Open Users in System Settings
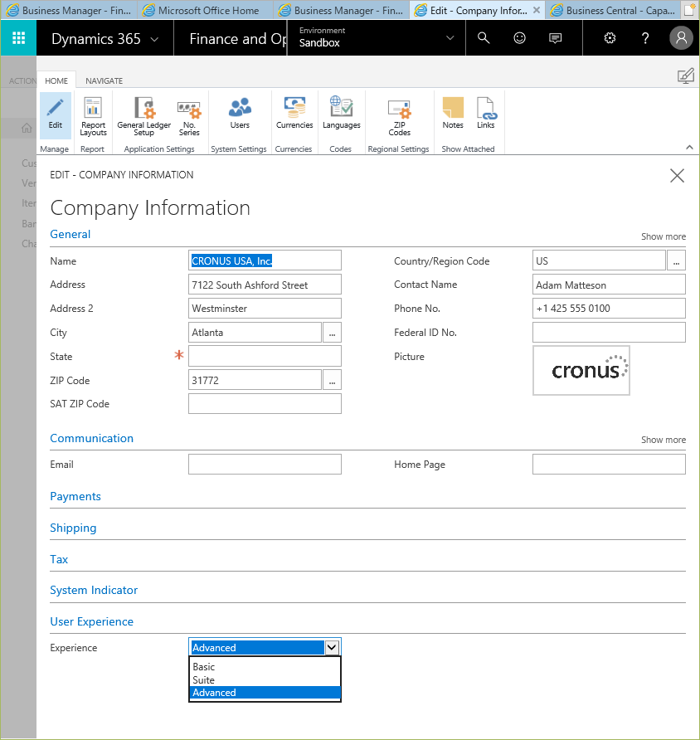This screenshot has width=700, height=740. point(240,114)
